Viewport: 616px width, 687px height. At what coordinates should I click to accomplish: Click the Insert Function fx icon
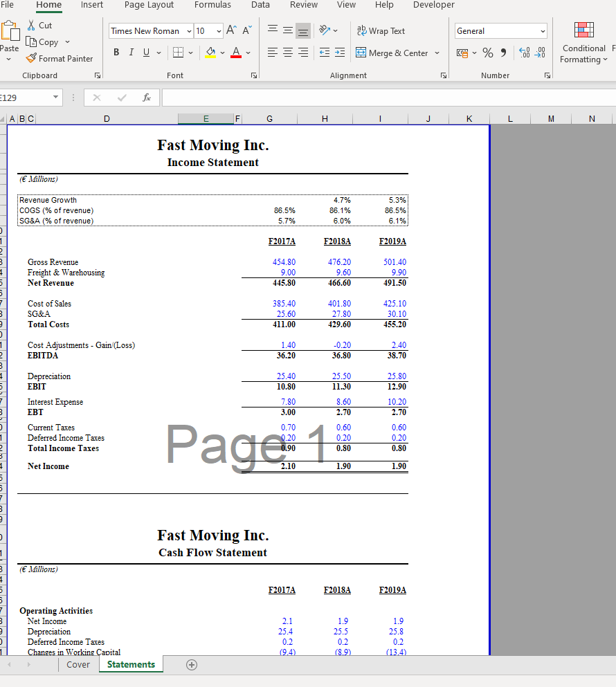coord(147,98)
